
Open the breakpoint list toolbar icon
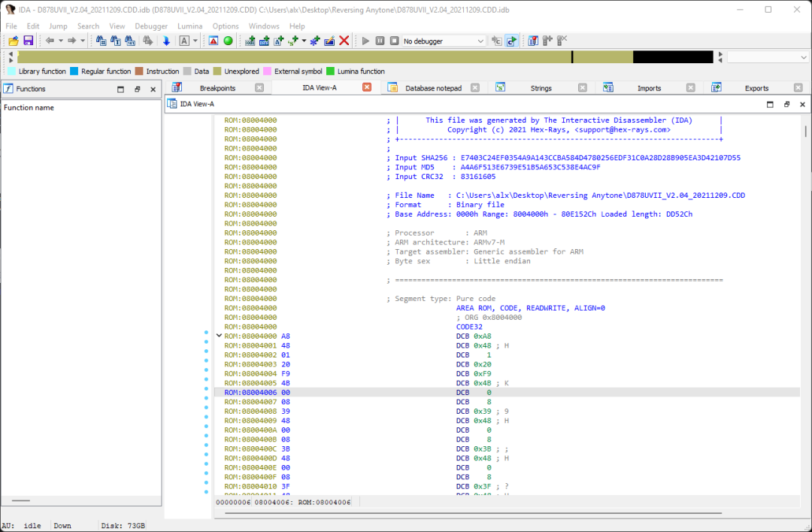click(x=532, y=41)
